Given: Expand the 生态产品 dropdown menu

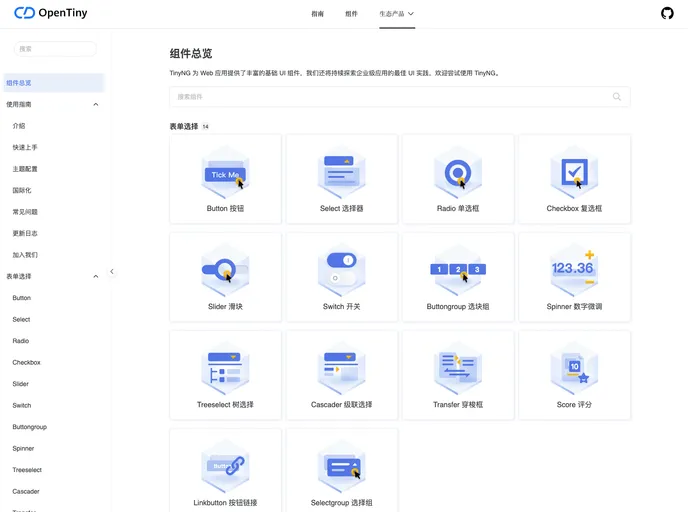Looking at the screenshot, I should coord(397,14).
